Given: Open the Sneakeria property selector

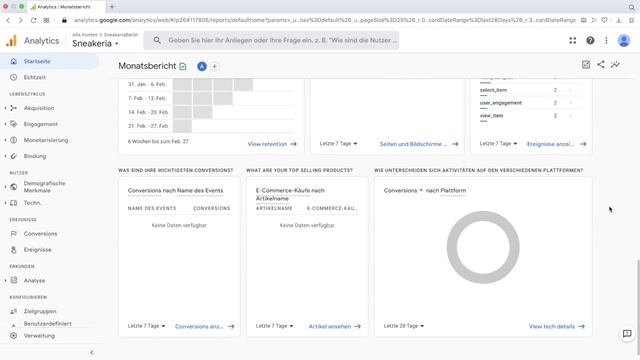Looking at the screenshot, I should (x=95, y=43).
